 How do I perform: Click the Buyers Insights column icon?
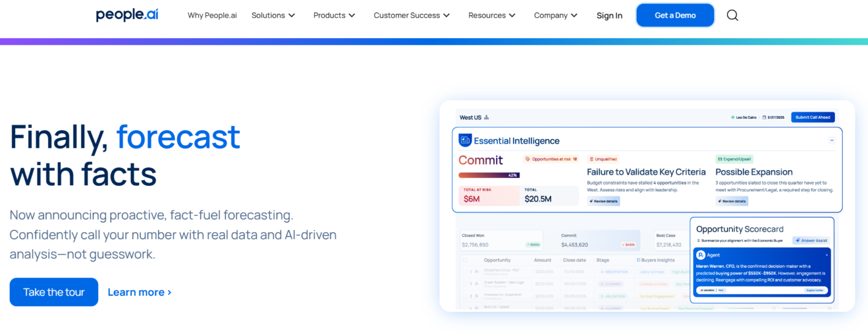(x=639, y=260)
